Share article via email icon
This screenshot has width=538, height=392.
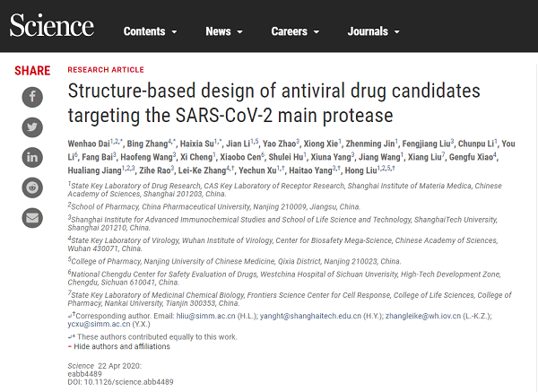pyautogui.click(x=32, y=217)
